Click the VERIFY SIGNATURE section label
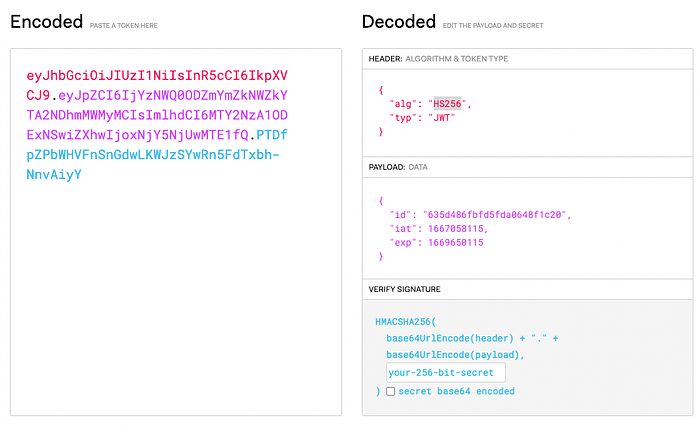Viewport: 700px width, 426px height. (404, 289)
